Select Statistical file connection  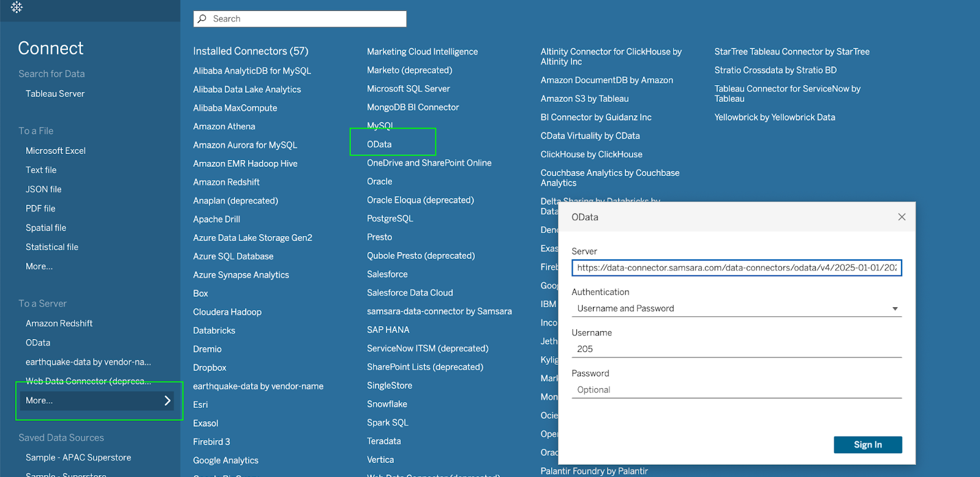tap(52, 247)
